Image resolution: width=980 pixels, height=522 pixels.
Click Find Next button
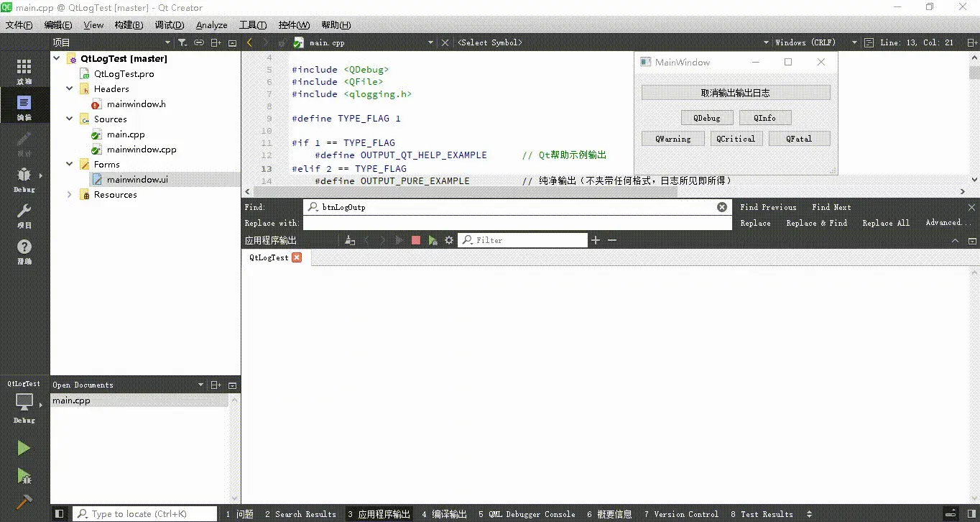click(831, 207)
